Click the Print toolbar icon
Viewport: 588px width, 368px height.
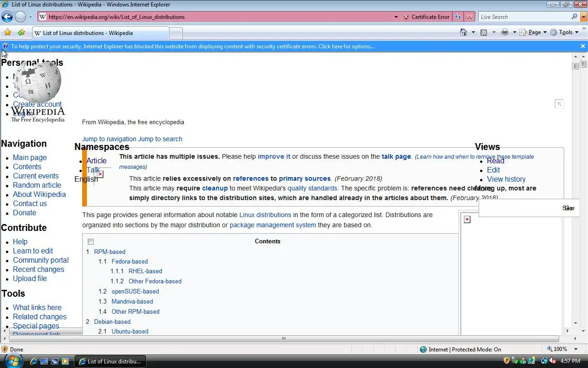point(505,32)
